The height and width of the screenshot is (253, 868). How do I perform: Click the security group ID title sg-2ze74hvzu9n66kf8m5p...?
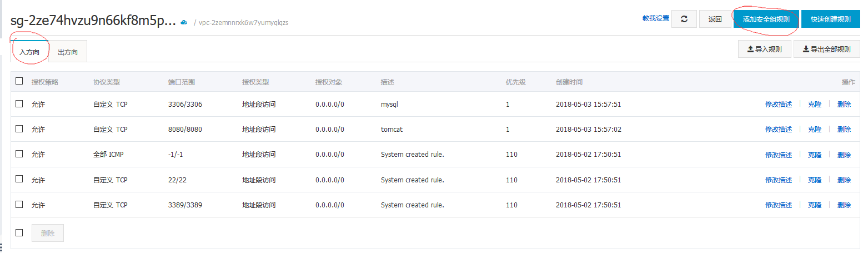point(93,21)
